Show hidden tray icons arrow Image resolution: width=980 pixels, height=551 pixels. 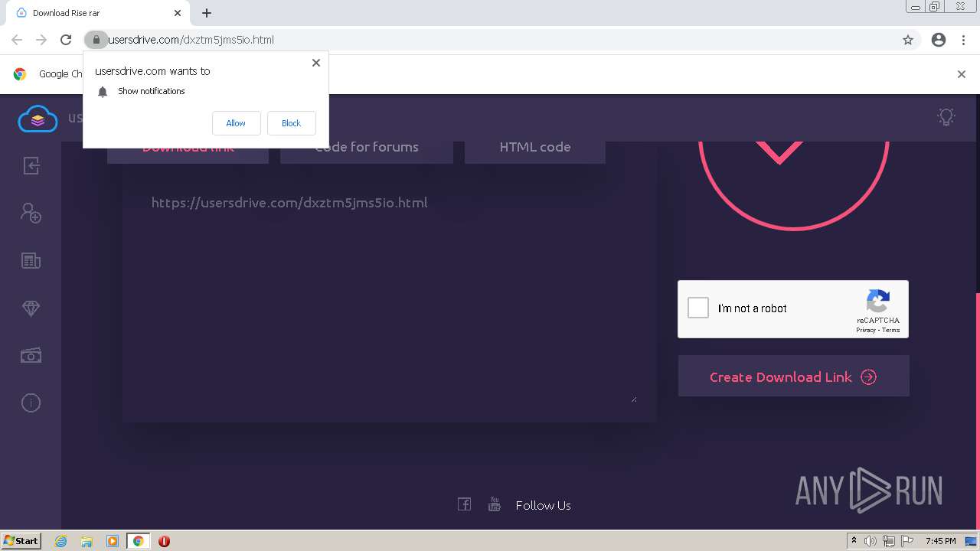coord(854,540)
